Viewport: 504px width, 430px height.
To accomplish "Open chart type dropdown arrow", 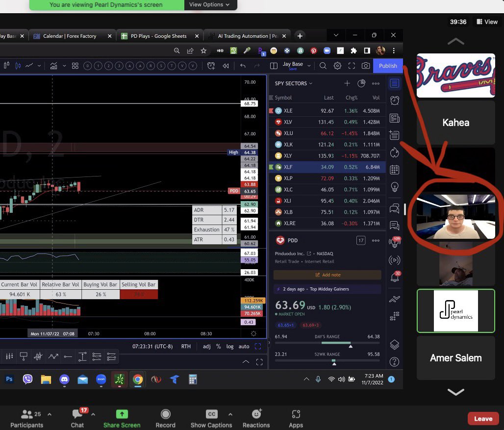I will [39, 66].
